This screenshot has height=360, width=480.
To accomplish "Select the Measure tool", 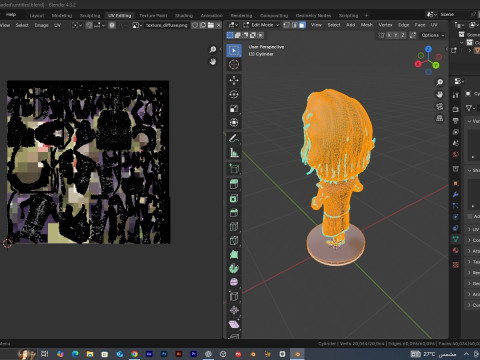I will (x=234, y=153).
